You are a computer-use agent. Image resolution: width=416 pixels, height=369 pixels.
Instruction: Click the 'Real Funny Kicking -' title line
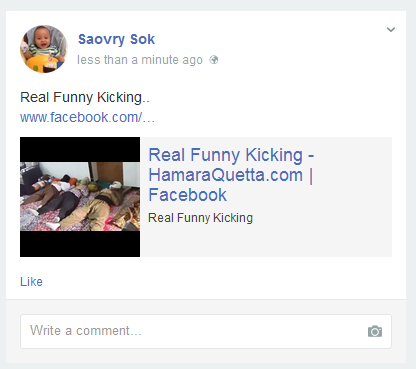231,155
